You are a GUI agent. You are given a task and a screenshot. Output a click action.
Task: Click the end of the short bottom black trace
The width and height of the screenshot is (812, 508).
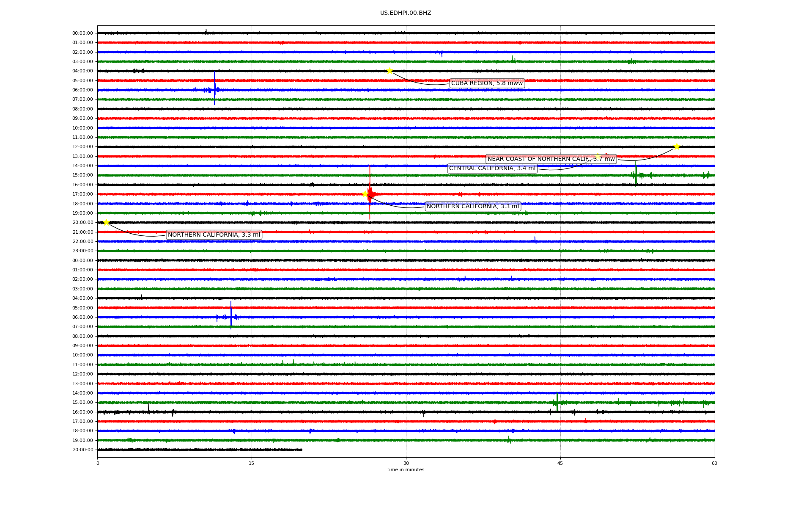(302, 450)
